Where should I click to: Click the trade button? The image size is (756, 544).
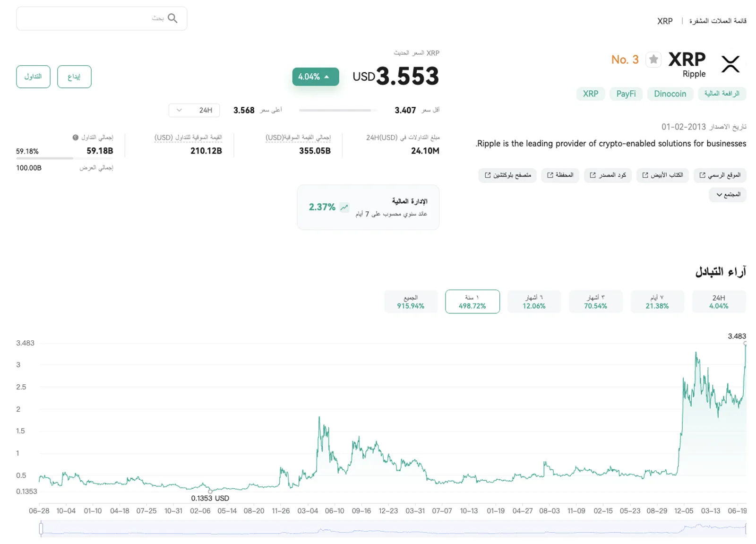pos(33,77)
